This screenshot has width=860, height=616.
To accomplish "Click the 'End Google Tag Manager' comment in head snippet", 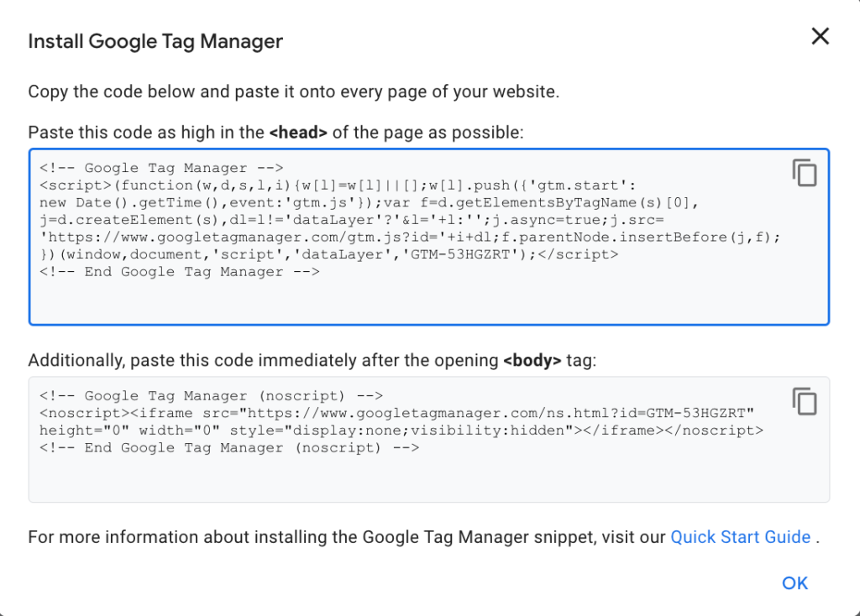I will (179, 272).
